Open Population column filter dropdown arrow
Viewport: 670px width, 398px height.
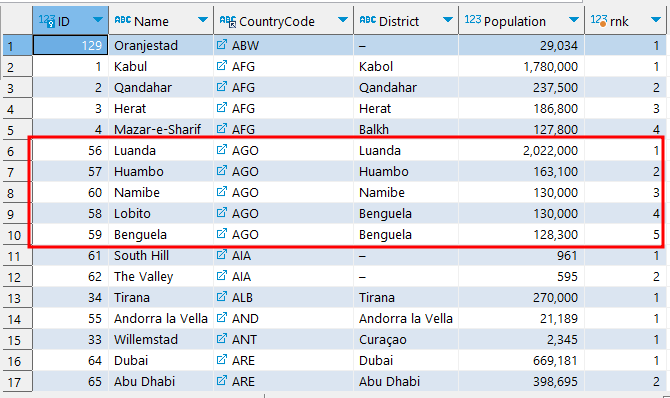click(x=574, y=20)
